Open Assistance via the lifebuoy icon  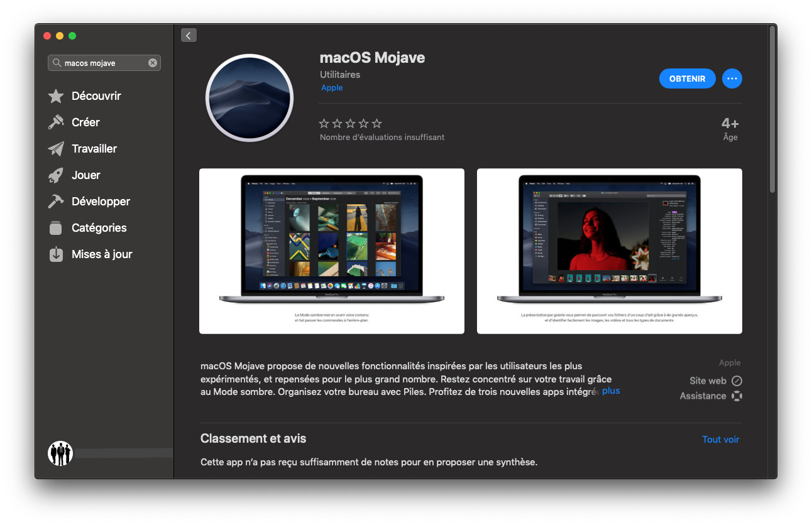click(x=738, y=396)
